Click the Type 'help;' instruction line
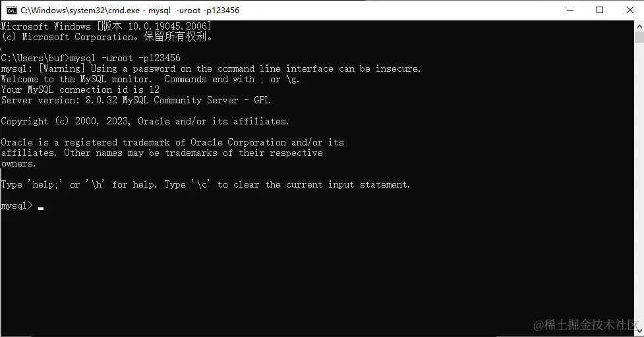Screen dimensions: 644x337 coord(206,184)
